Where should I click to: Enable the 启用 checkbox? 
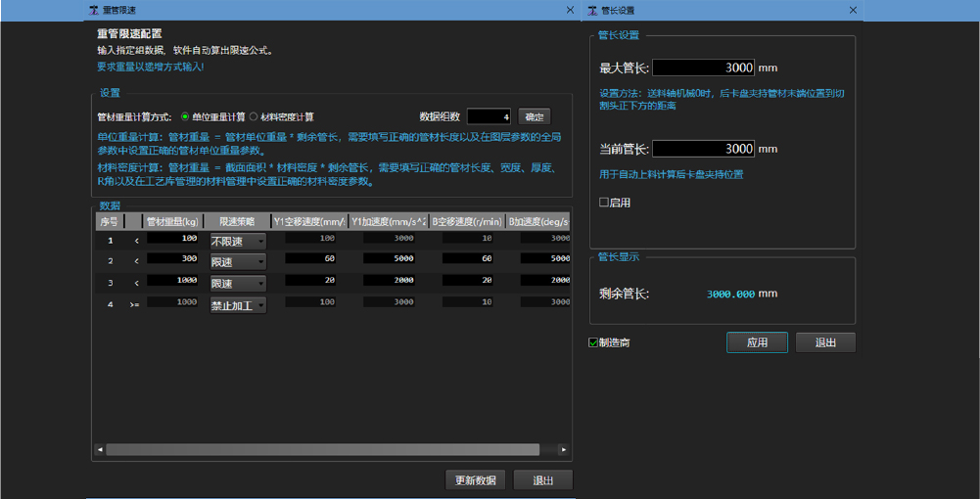click(x=603, y=203)
